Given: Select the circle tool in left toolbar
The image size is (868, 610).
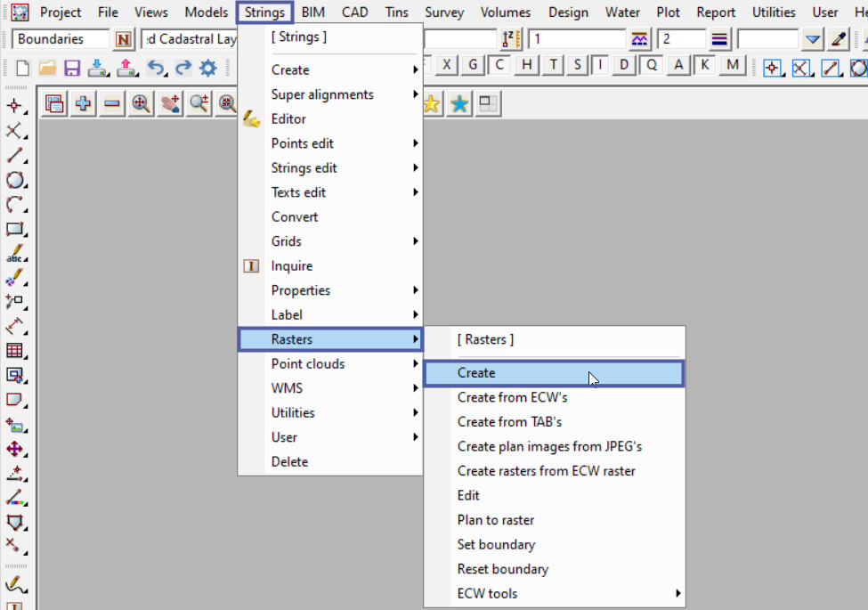Looking at the screenshot, I should click(15, 180).
